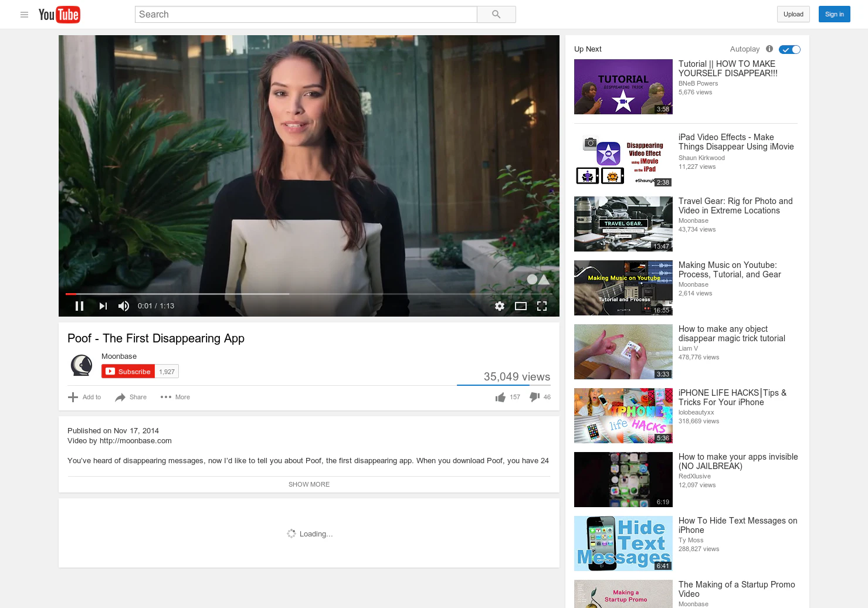868x608 pixels.
Task: Expand description with SHOW MORE
Action: 309,484
